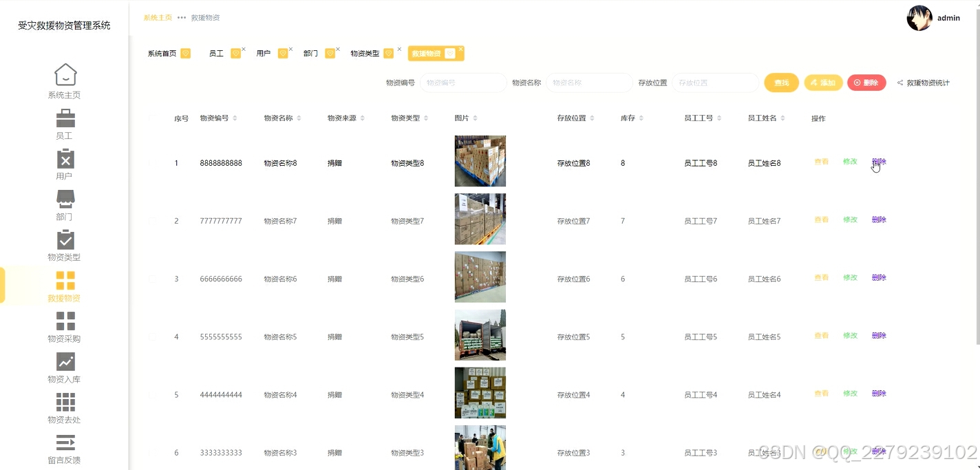Click the warehouse photo thumbnail for row 4
This screenshot has height=470, width=980.
(x=480, y=335)
